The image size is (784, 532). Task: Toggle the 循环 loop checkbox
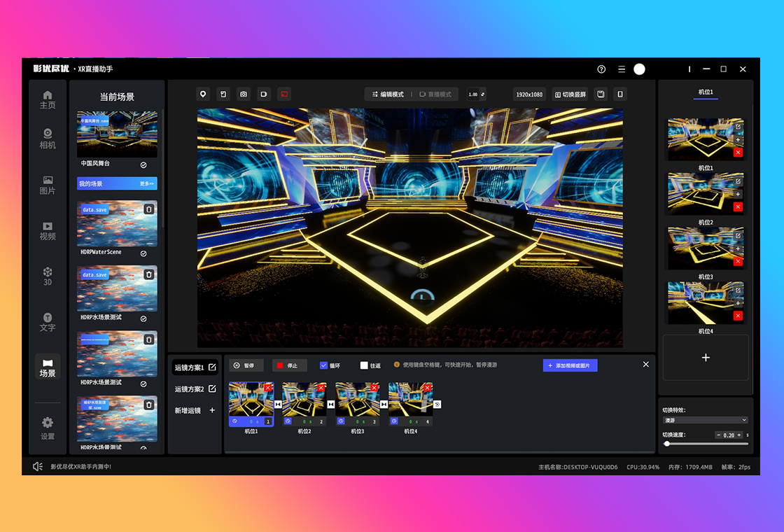click(324, 365)
